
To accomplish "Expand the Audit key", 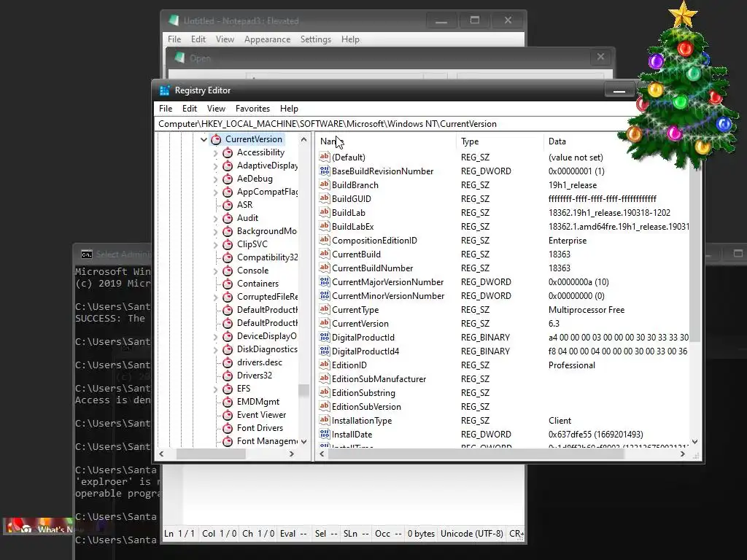I will [215, 219].
